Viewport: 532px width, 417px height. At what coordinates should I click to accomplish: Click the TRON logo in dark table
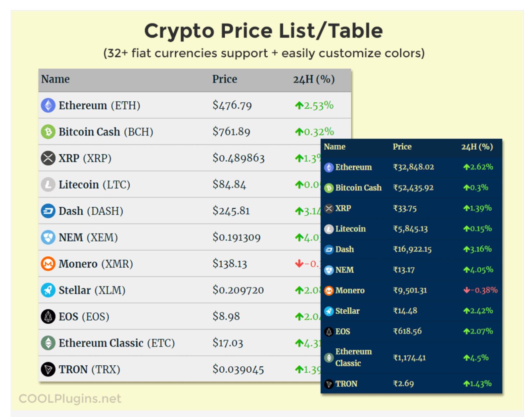tap(329, 384)
